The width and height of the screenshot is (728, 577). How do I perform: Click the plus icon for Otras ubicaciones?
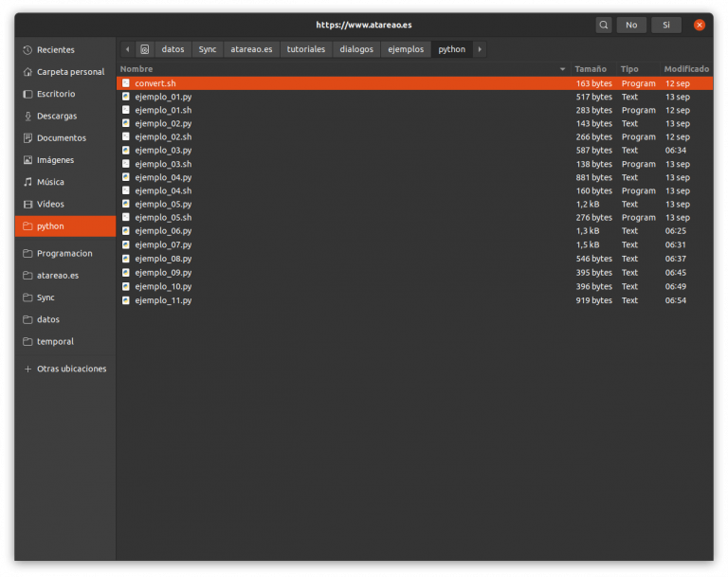coord(27,369)
